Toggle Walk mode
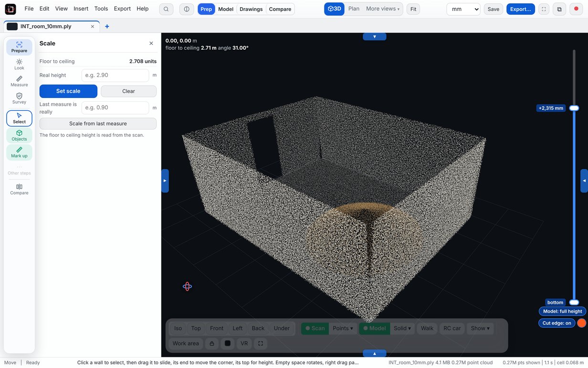Viewport: 588px width, 368px height. click(x=427, y=328)
